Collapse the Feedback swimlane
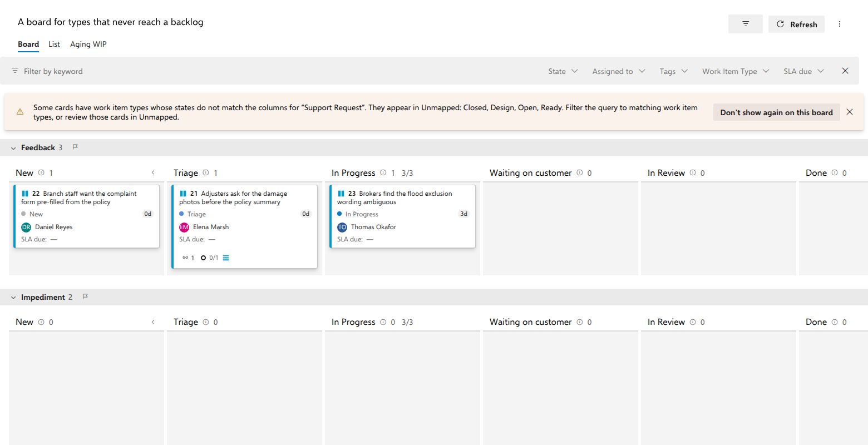The image size is (868, 445). point(13,148)
